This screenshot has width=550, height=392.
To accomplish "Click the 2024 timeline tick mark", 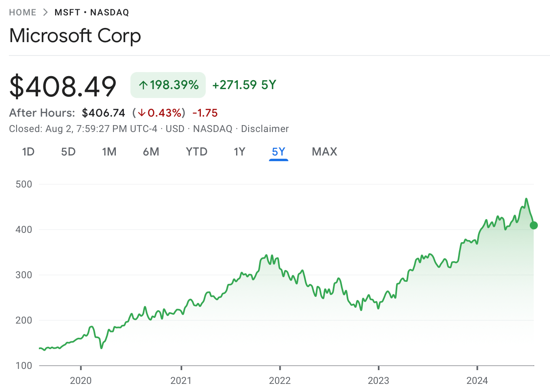I will [x=478, y=368].
